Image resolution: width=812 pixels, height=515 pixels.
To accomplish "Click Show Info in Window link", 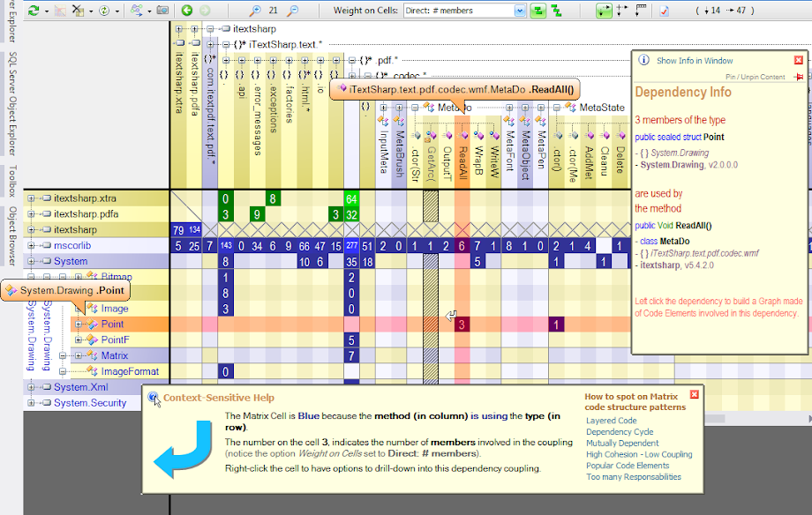I will [x=695, y=61].
